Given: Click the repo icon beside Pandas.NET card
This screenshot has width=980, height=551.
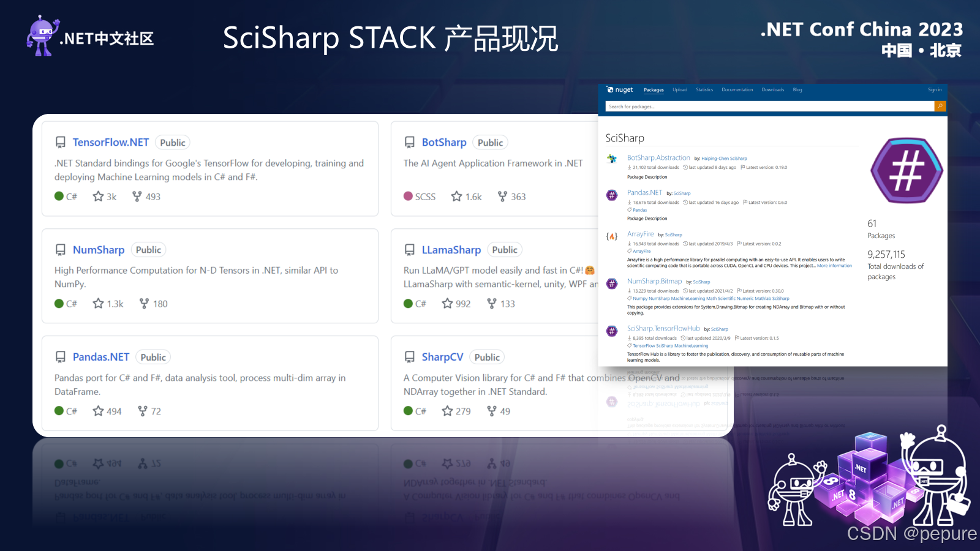Looking at the screenshot, I should pyautogui.click(x=61, y=357).
